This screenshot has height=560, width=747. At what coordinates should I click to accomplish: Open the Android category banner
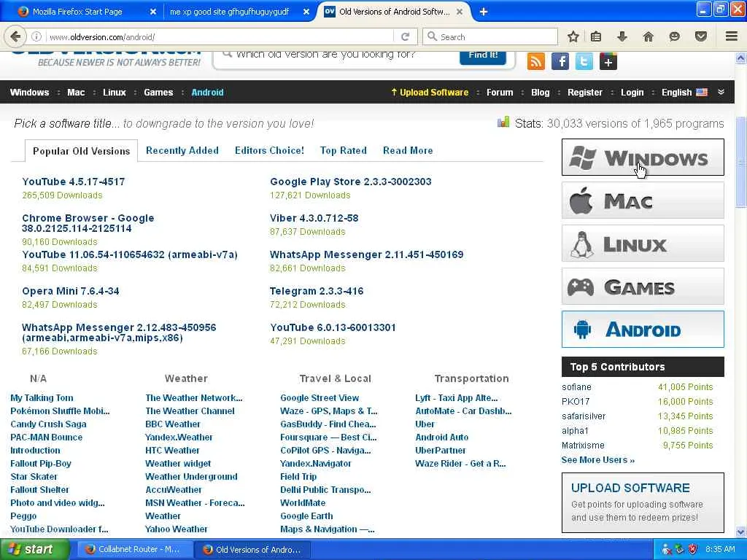(643, 330)
